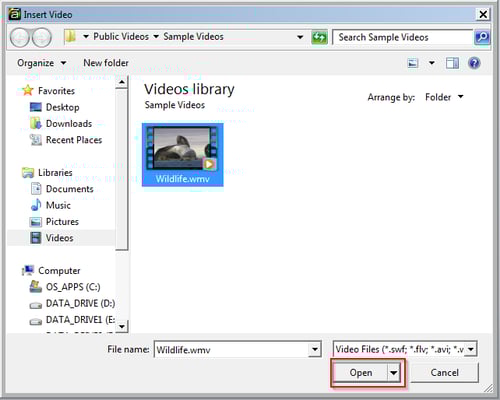Open the Arrange by Folder dropdown
500x400 pixels.
point(444,97)
